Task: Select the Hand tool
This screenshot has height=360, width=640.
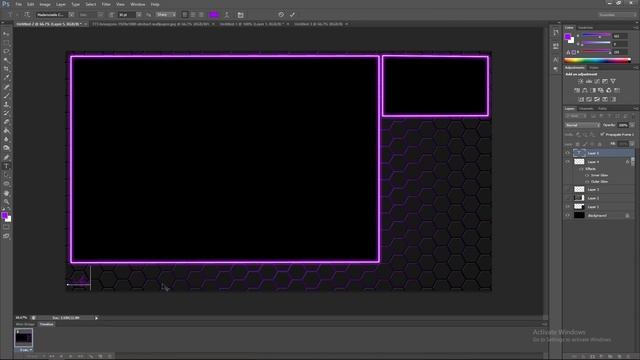Action: click(x=6, y=193)
